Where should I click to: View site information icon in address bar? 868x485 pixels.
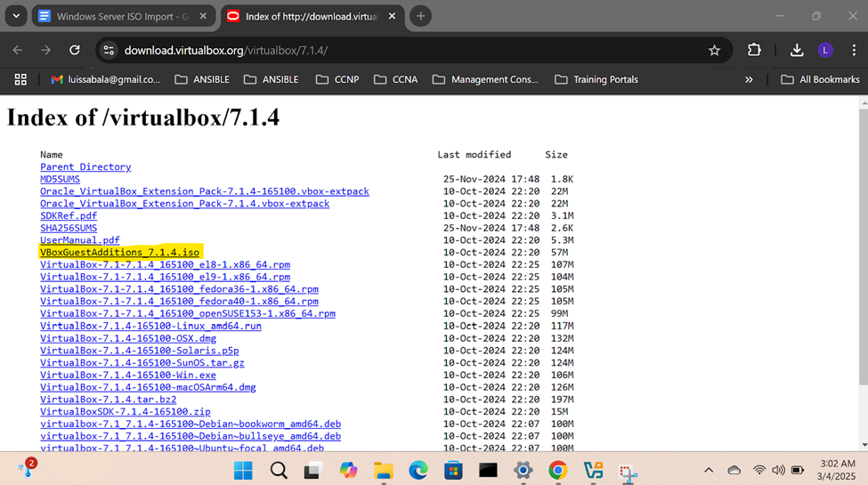click(109, 51)
